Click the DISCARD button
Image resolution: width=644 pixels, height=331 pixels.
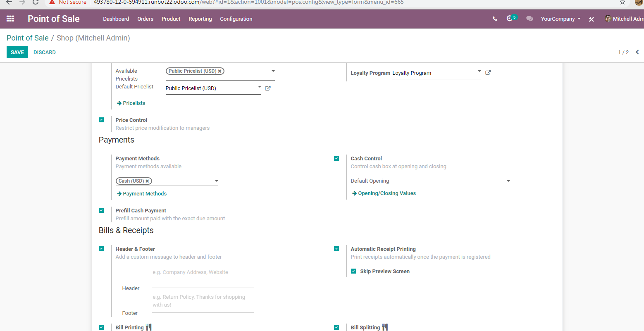coord(45,52)
